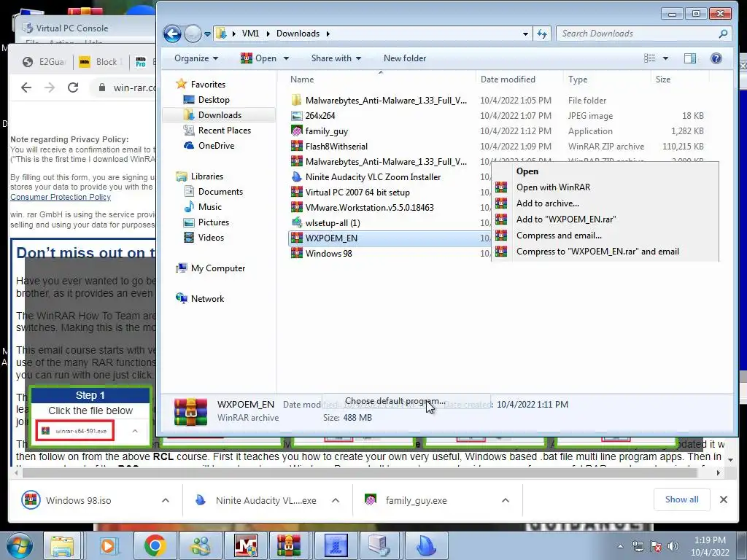Refresh the Downloads folder address bar
747x560 pixels.
542,34
